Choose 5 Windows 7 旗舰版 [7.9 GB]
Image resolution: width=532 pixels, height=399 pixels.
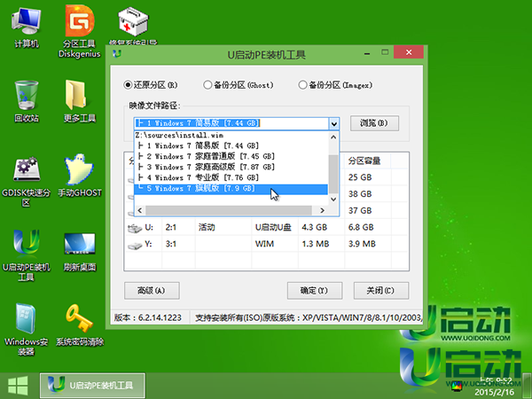[231, 189]
